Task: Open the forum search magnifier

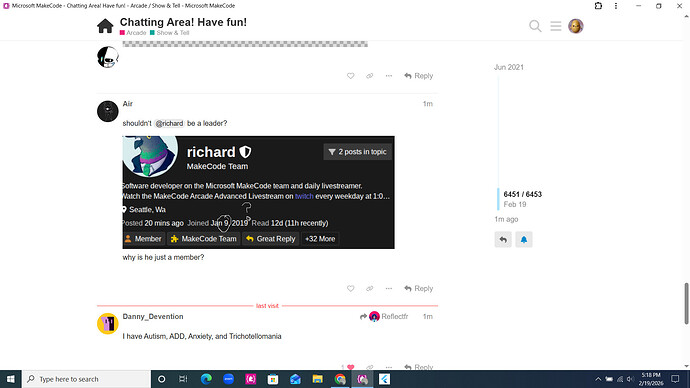Action: (x=535, y=26)
